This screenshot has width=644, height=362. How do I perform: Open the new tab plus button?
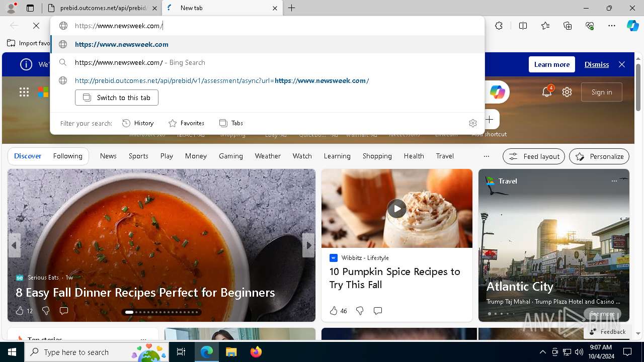(x=291, y=8)
